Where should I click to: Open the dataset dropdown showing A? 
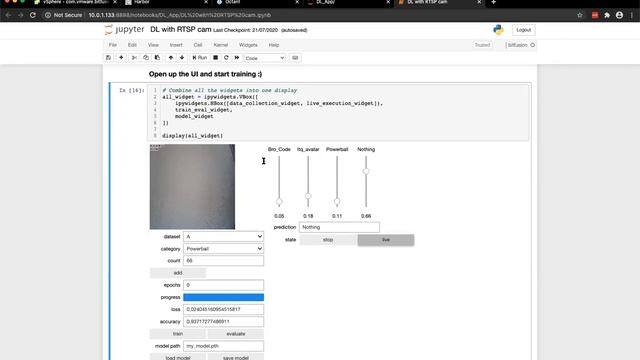223,237
